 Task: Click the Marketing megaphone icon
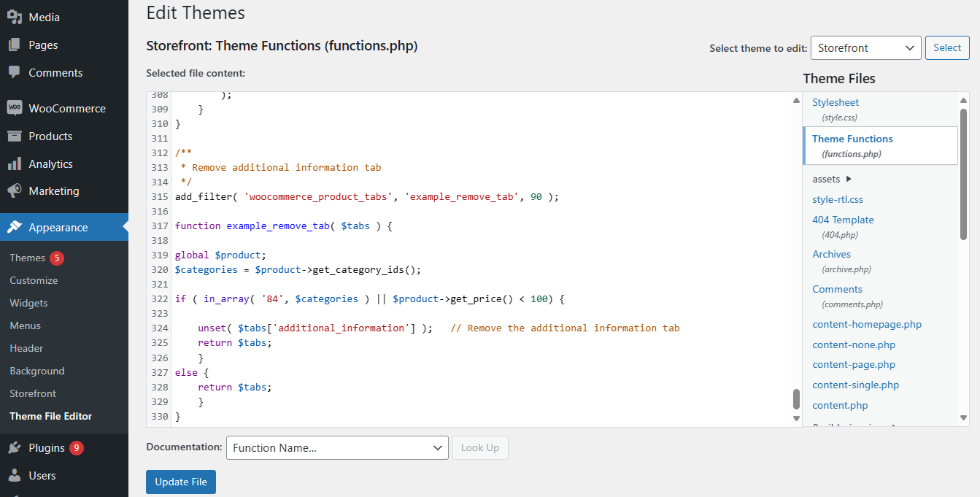14,190
